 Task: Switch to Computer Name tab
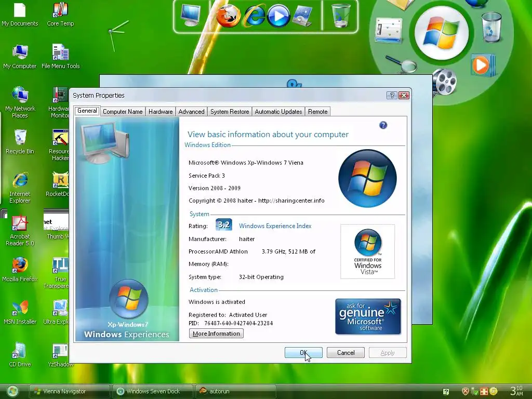click(123, 112)
